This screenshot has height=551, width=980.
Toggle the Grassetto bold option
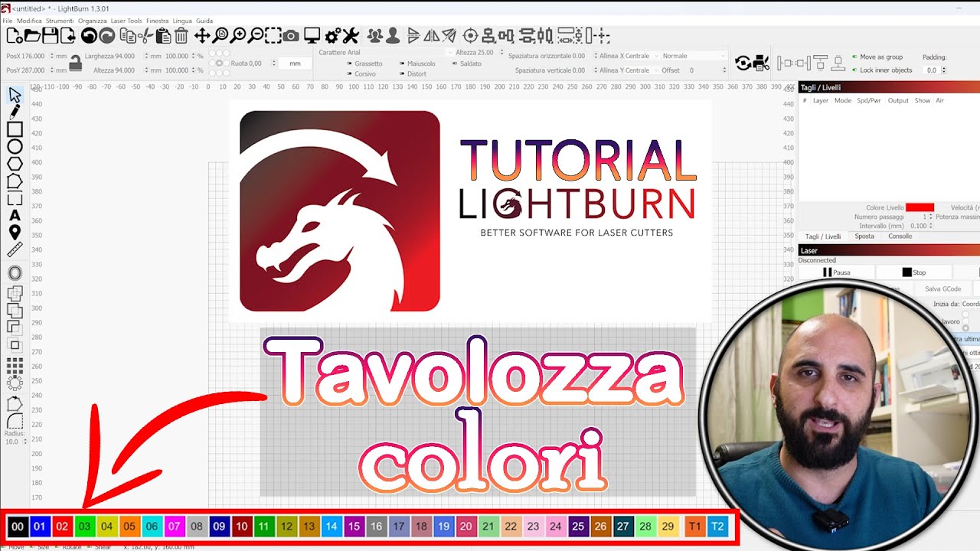363,64
